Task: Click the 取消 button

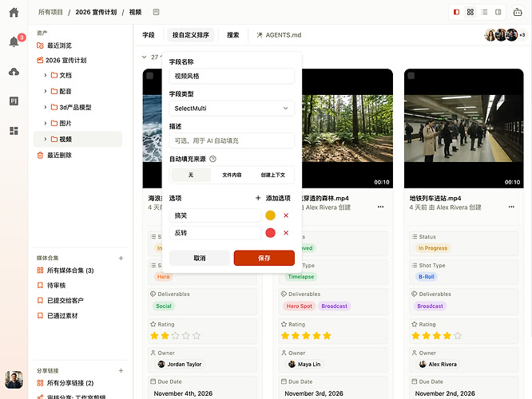Action: (x=200, y=259)
